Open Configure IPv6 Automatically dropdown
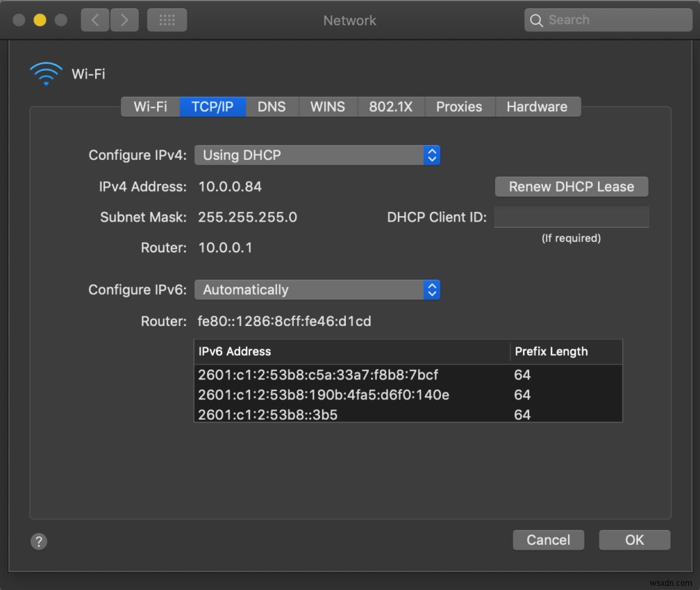The height and width of the screenshot is (590, 700). click(317, 290)
